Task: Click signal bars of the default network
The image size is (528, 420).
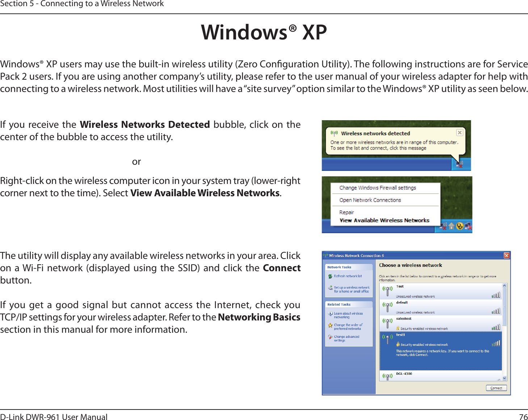Action: click(x=496, y=311)
